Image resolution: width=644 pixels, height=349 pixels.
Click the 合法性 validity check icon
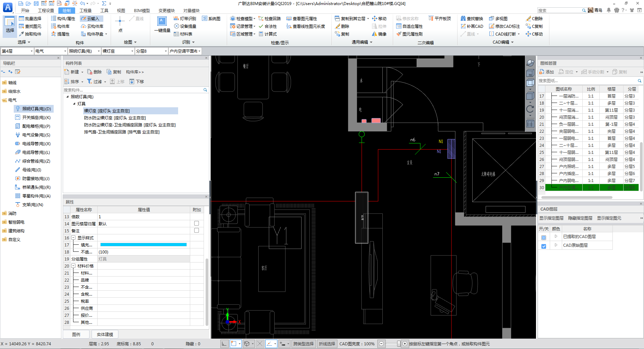pyautogui.click(x=268, y=26)
